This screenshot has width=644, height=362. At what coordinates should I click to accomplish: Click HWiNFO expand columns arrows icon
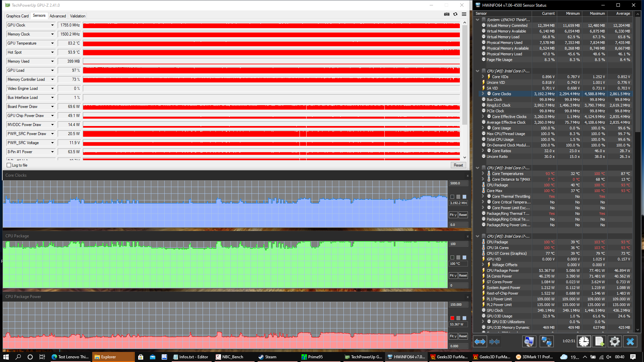click(x=480, y=341)
